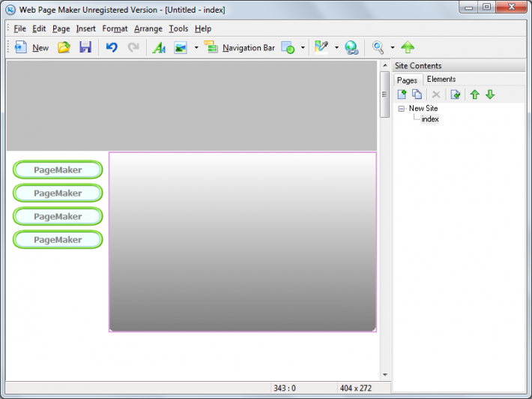The image size is (532, 399).
Task: Click the Navigation Bar toolbar icon
Action: coord(211,47)
